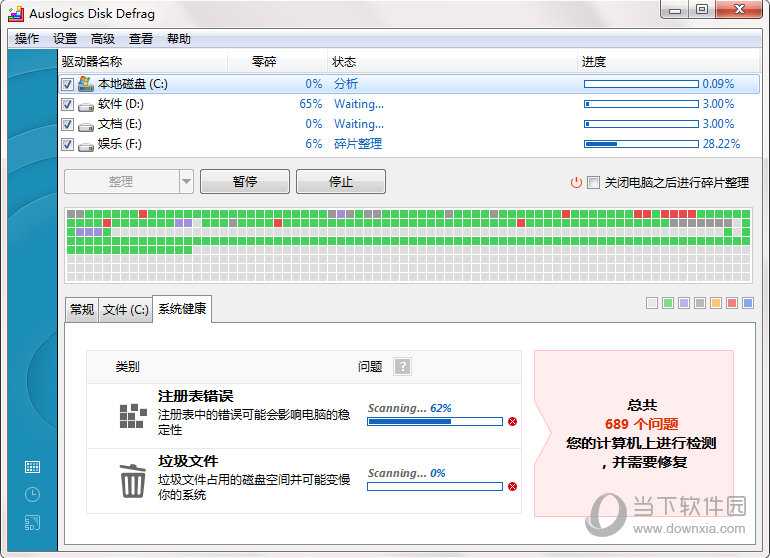Click the blue legend color swatch
This screenshot has width=770, height=558.
click(x=748, y=303)
